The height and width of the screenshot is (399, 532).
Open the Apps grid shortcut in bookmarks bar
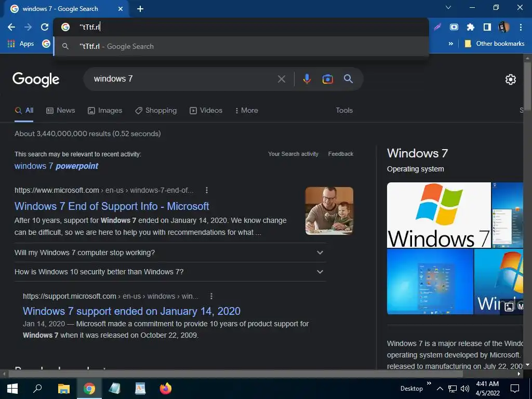point(20,44)
